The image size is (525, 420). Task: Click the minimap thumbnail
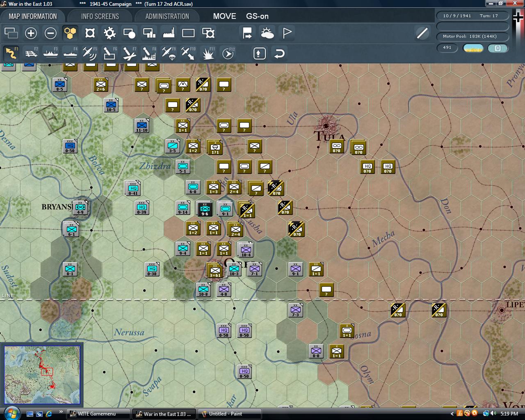point(42,375)
